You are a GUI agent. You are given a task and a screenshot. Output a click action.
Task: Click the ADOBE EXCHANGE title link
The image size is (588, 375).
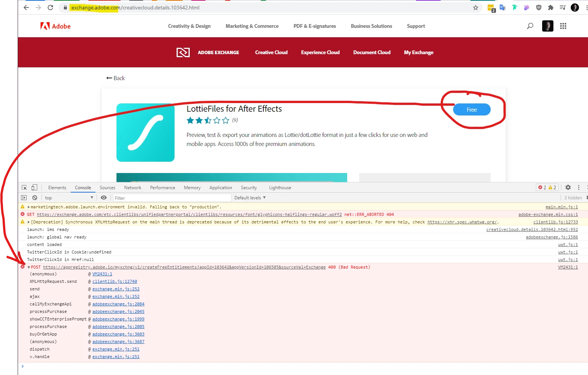click(218, 52)
